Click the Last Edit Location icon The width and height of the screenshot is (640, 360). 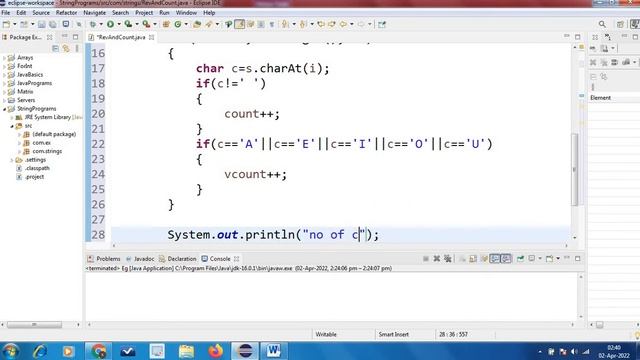click(321, 24)
